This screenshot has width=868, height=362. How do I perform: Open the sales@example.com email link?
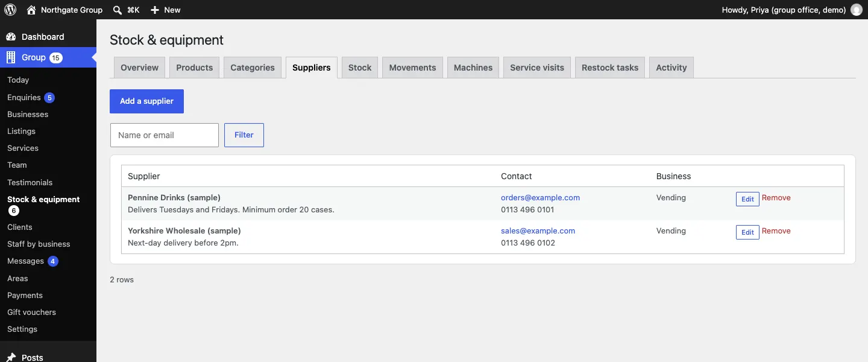538,231
